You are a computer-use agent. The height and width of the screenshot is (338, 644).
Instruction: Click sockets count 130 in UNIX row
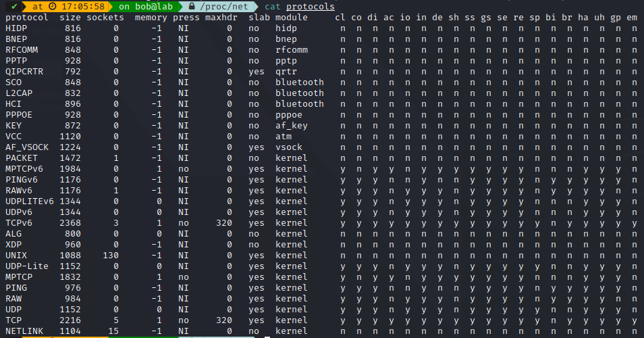[x=111, y=256]
